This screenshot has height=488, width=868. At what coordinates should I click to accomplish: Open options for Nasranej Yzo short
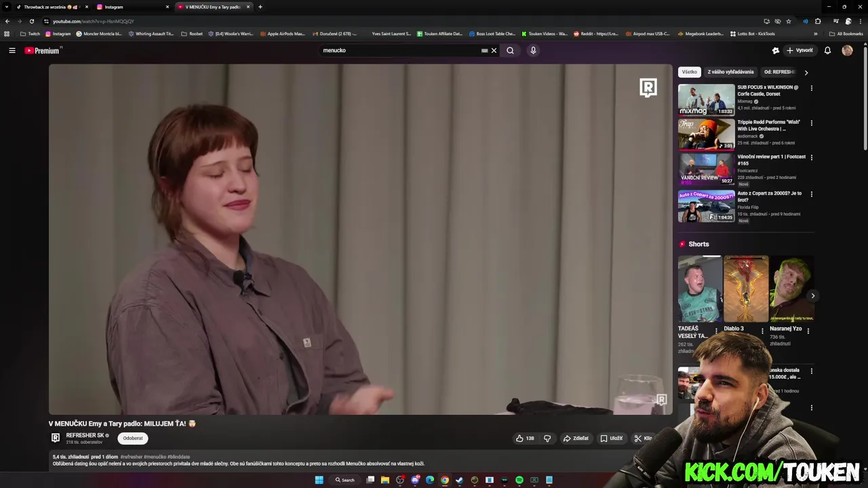[x=808, y=331]
